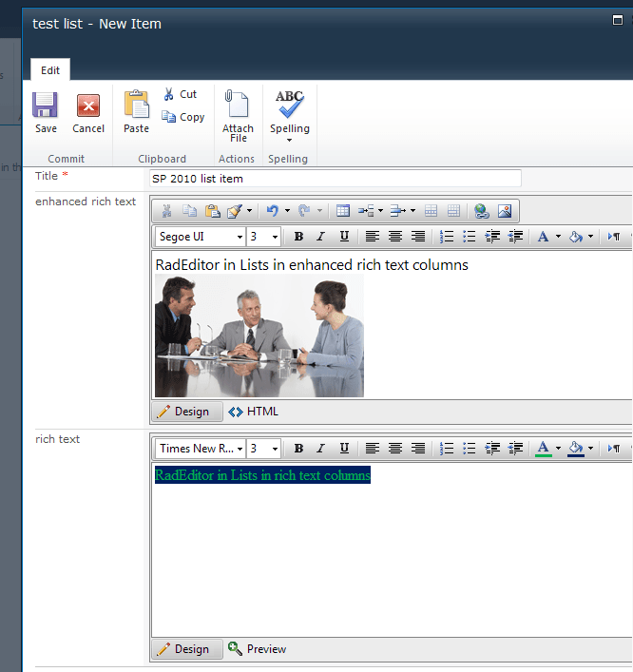The image size is (633, 672).
Task: Toggle Italic in the lower rich text editor
Action: [x=320, y=449]
